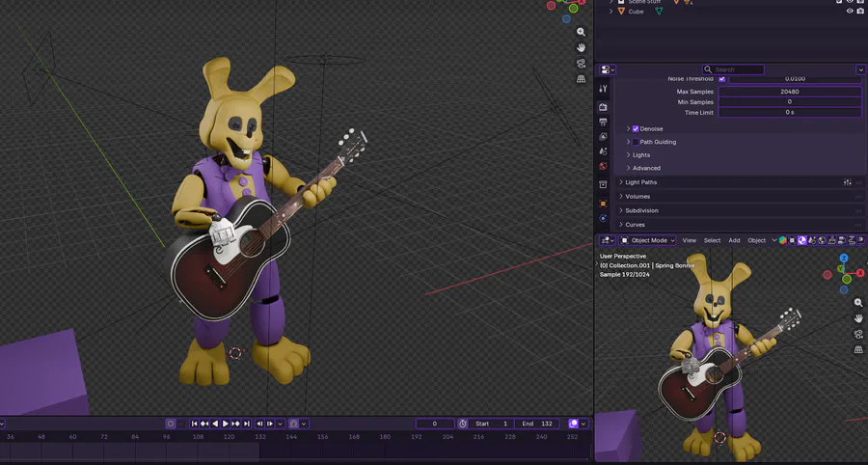Image resolution: width=868 pixels, height=465 pixels.
Task: Open the Object menu in viewport header
Action: (x=757, y=240)
